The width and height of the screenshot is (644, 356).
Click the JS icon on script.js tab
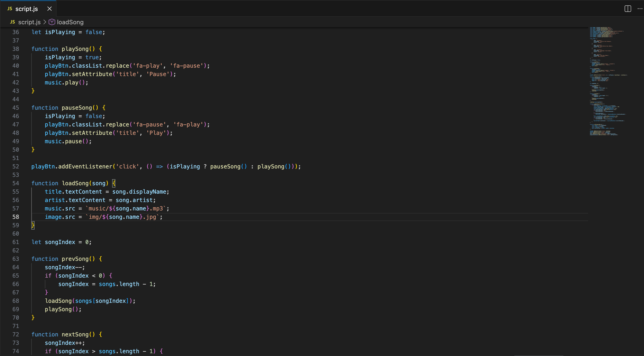(x=10, y=9)
